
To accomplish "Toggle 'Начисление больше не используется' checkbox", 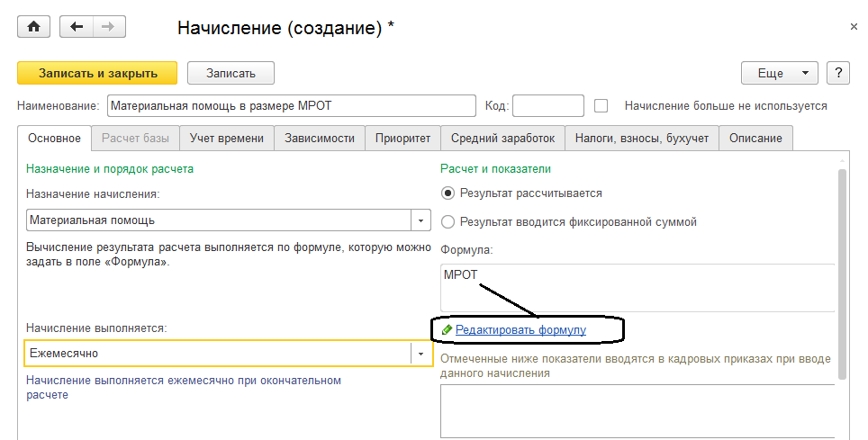I will click(601, 105).
